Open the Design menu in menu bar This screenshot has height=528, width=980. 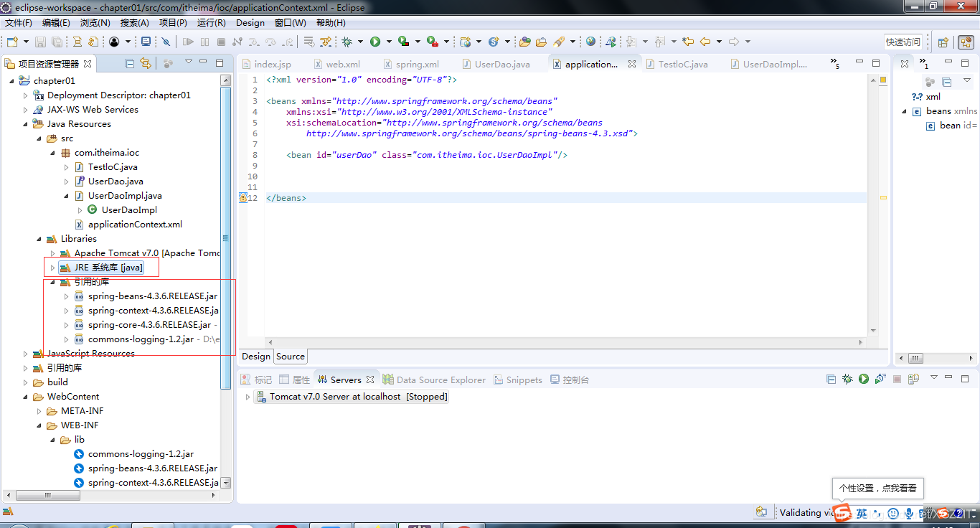pos(250,23)
